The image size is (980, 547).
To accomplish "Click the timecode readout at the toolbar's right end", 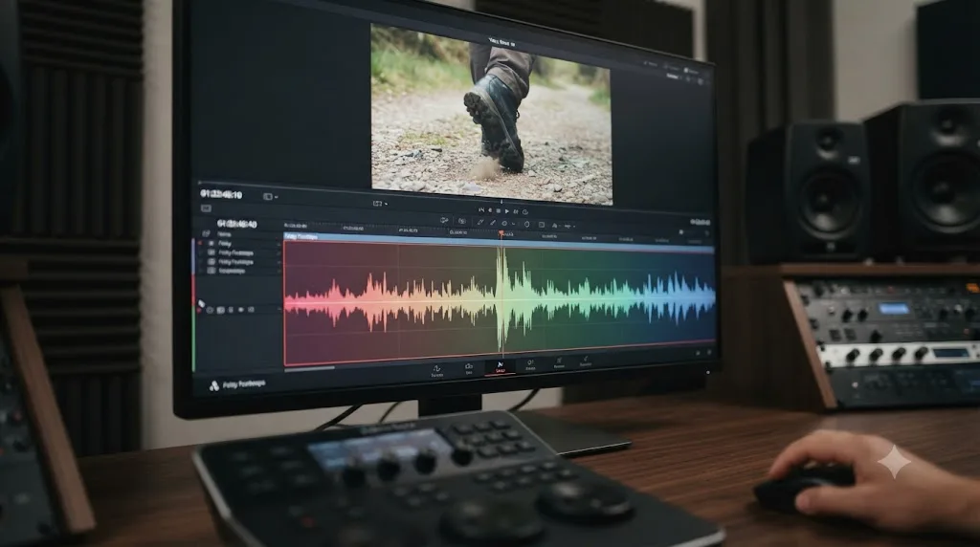I will [700, 222].
